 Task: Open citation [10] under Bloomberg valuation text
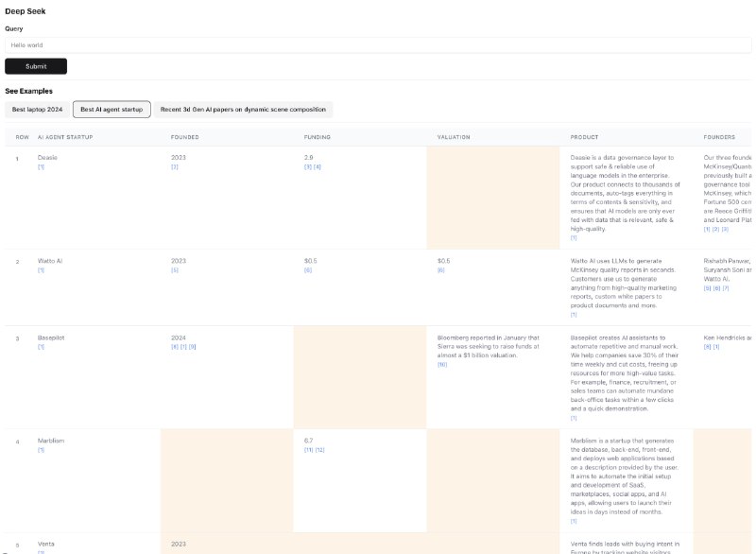[442, 365]
